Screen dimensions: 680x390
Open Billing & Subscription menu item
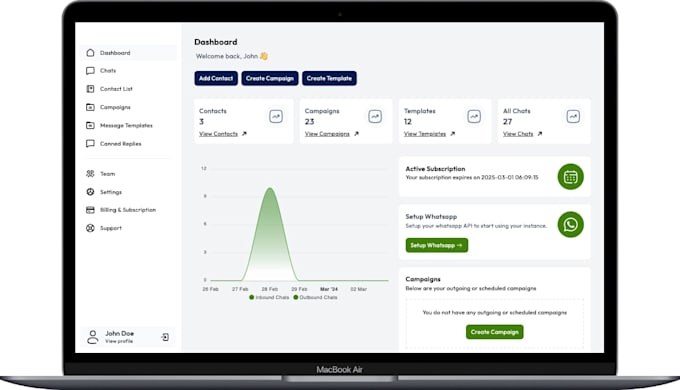click(129, 210)
